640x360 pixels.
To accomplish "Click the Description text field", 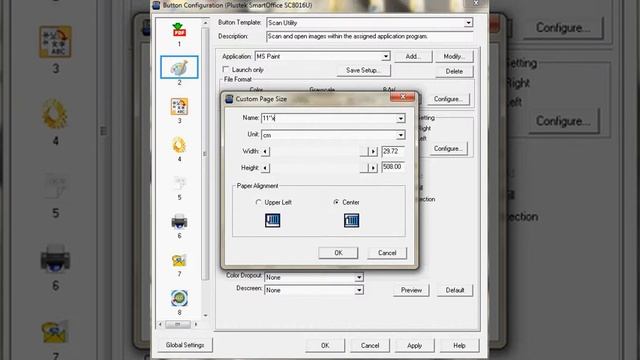I will click(x=370, y=36).
